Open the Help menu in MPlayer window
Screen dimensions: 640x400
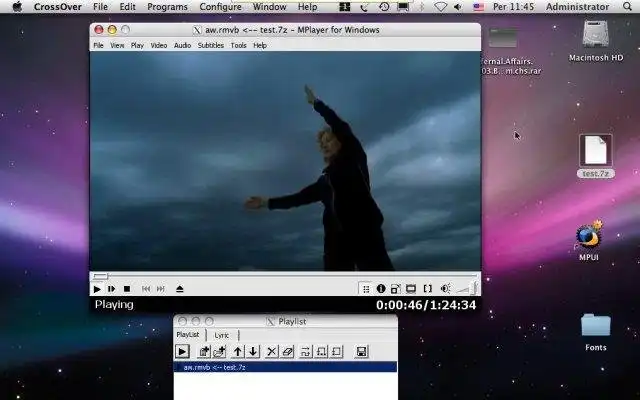point(260,45)
